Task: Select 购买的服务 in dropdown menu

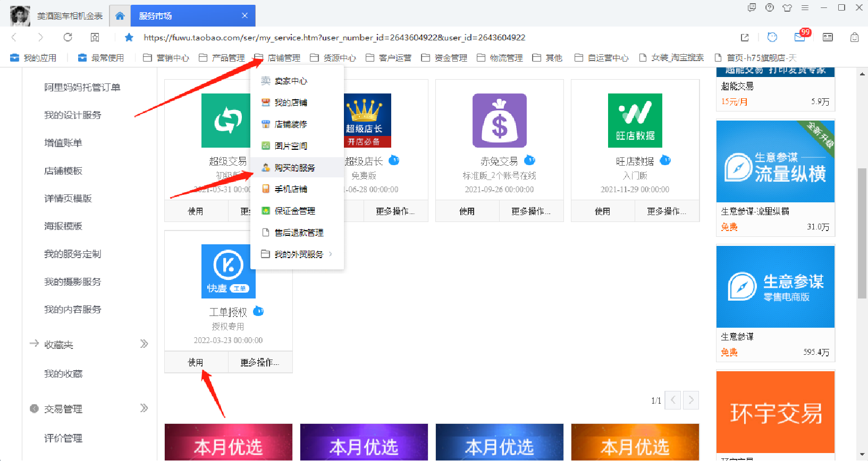Action: pyautogui.click(x=297, y=168)
